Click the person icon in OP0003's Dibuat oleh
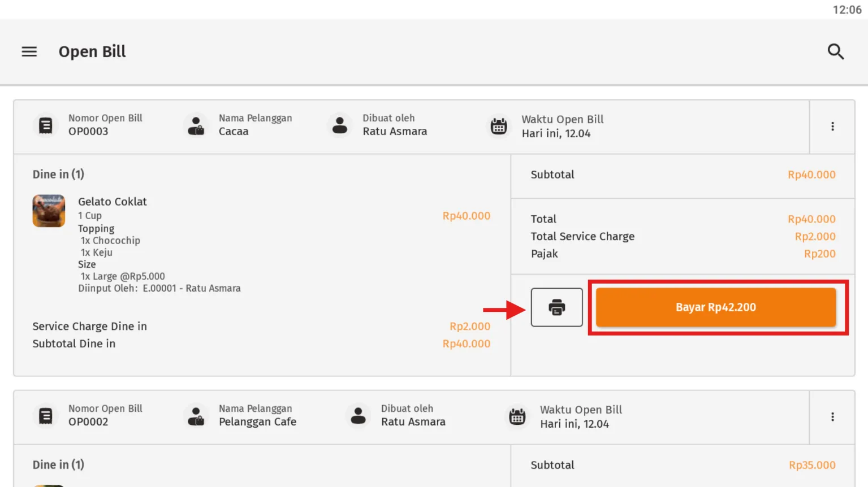Viewport: 868px width, 487px height. (340, 125)
